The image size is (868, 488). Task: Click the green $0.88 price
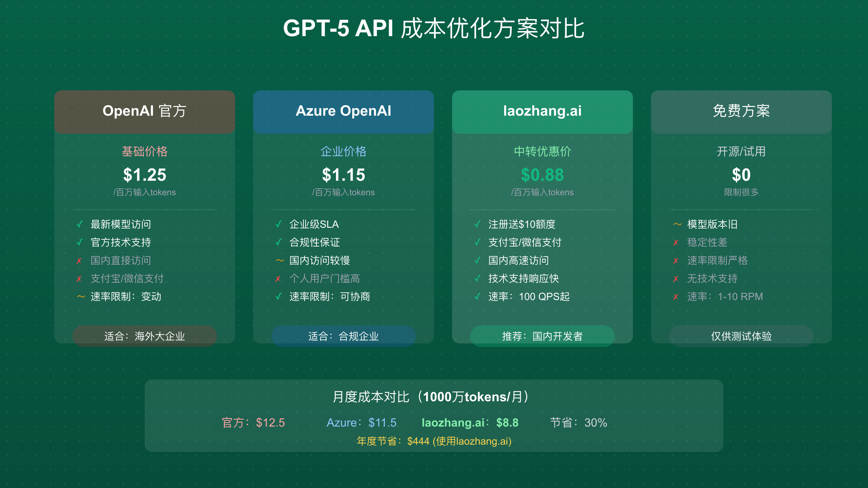pyautogui.click(x=542, y=175)
